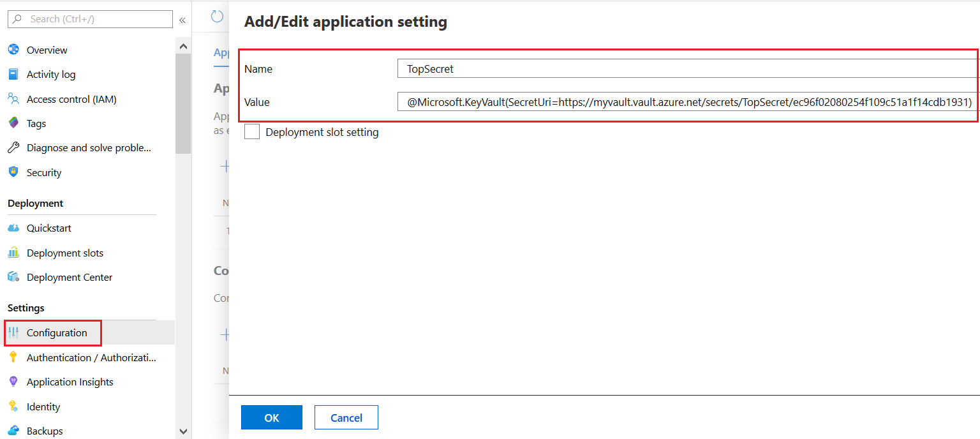Click the Refresh icon in toolbar
980x439 pixels.
(x=218, y=17)
